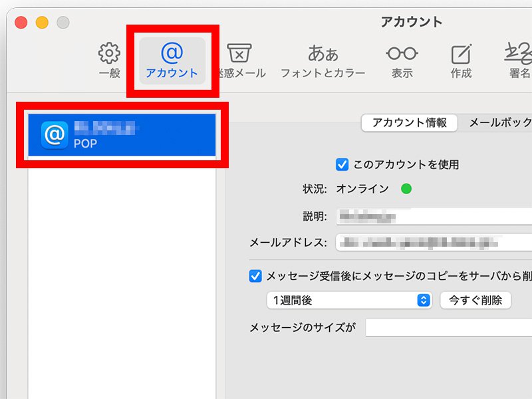
Task: Select the アカウント toolbar tab
Action: pyautogui.click(x=172, y=61)
